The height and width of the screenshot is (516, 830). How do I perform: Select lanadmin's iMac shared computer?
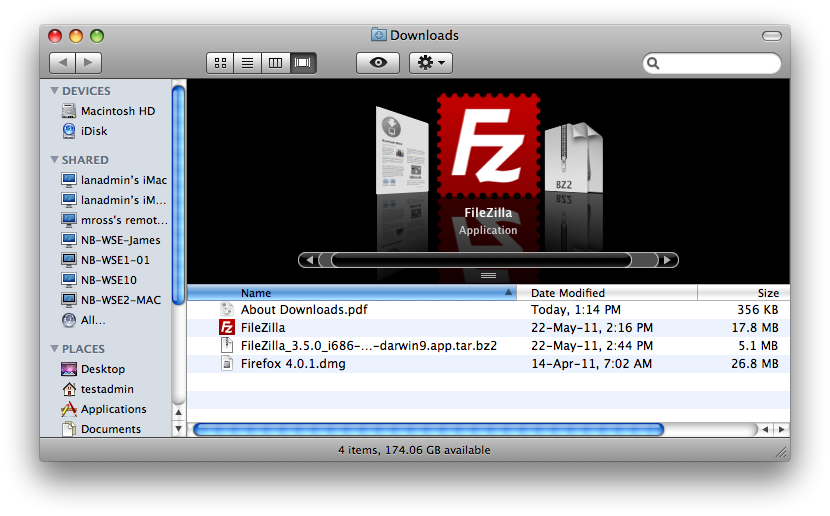(x=114, y=180)
